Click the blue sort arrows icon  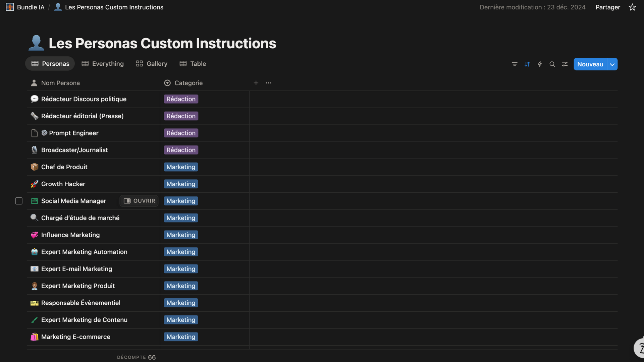click(527, 64)
